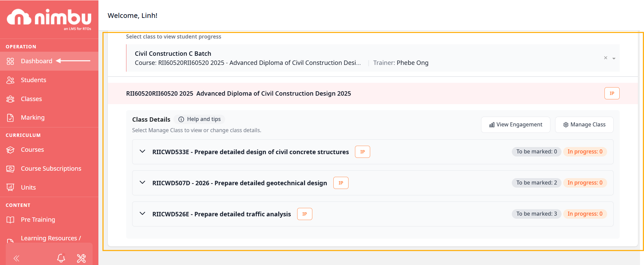Collapse sidebar with double-chevron icon
644x265 pixels.
pos(16,259)
